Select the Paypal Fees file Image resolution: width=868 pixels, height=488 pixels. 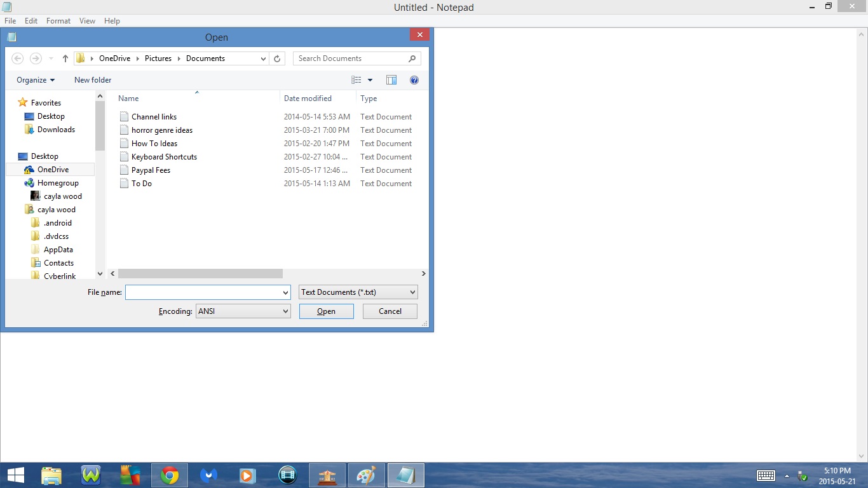[151, 170]
